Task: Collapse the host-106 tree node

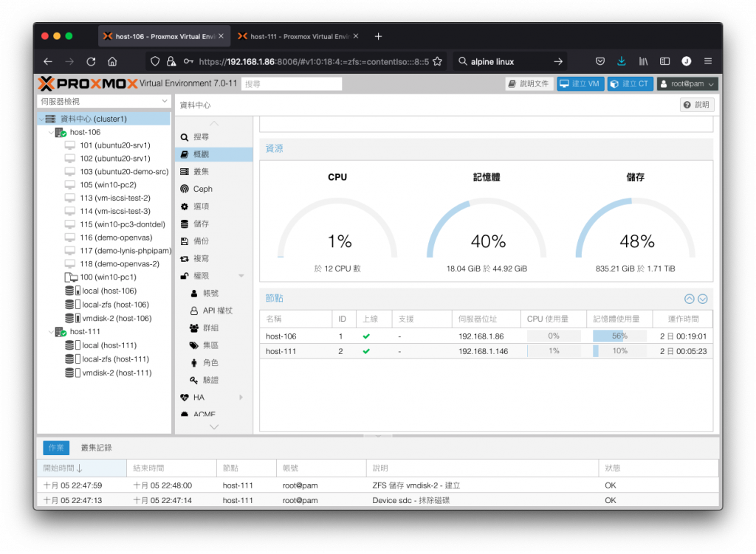Action: tap(51, 132)
